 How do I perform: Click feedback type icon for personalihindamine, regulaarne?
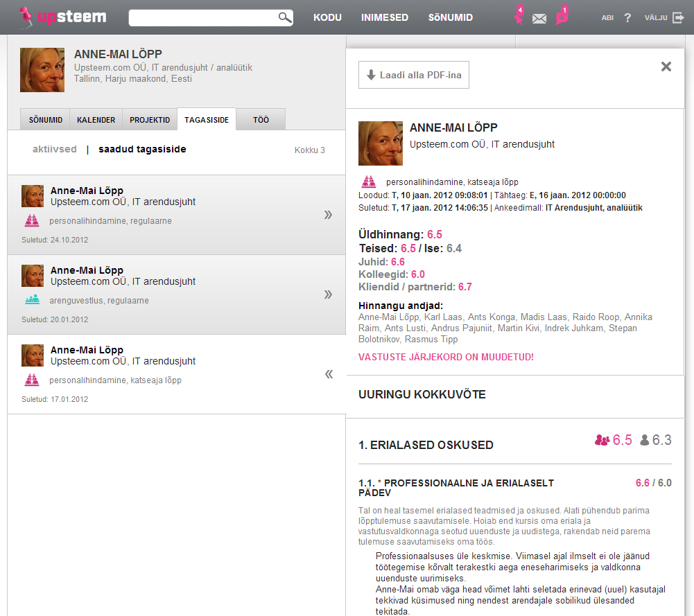32,220
